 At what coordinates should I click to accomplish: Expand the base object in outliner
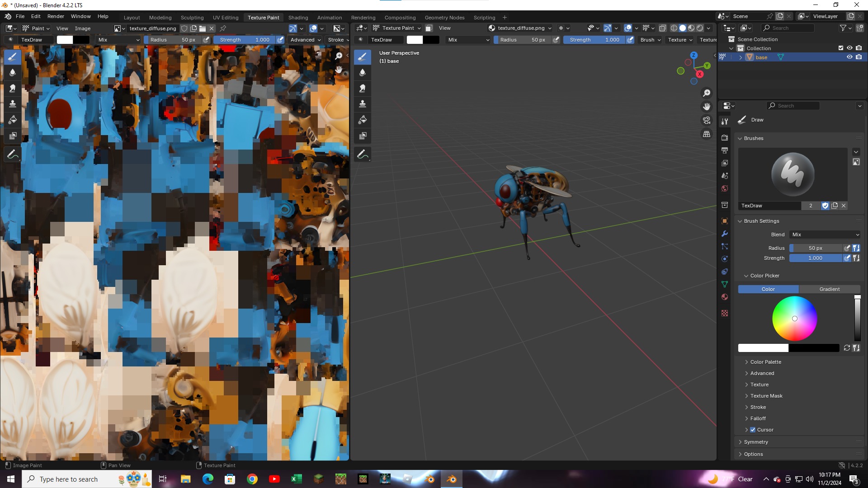coord(740,57)
